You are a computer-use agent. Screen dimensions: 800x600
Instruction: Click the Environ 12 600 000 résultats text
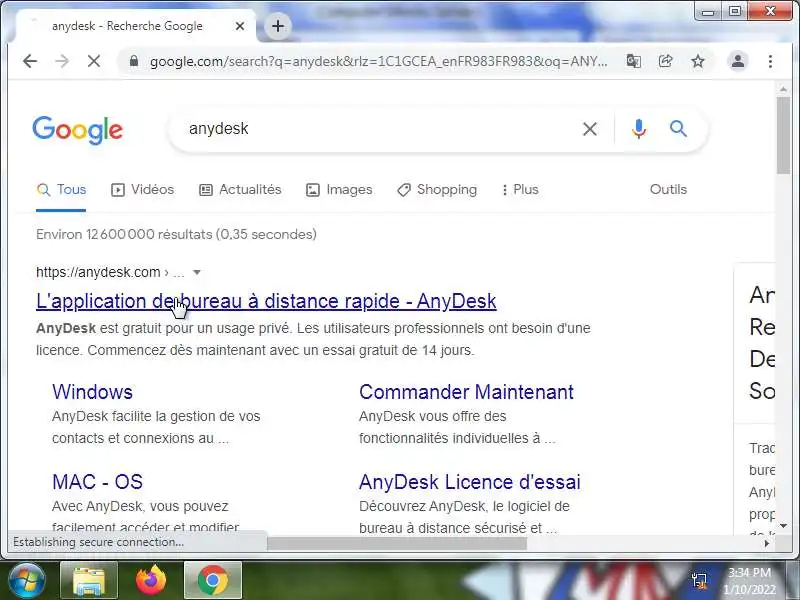[x=176, y=234]
